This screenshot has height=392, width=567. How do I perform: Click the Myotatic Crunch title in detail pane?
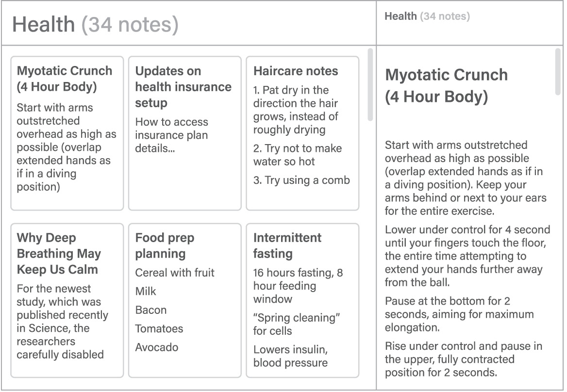[446, 85]
